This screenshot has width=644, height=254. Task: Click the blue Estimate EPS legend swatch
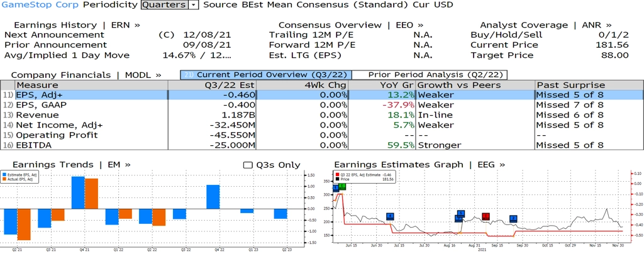pyautogui.click(x=4, y=175)
